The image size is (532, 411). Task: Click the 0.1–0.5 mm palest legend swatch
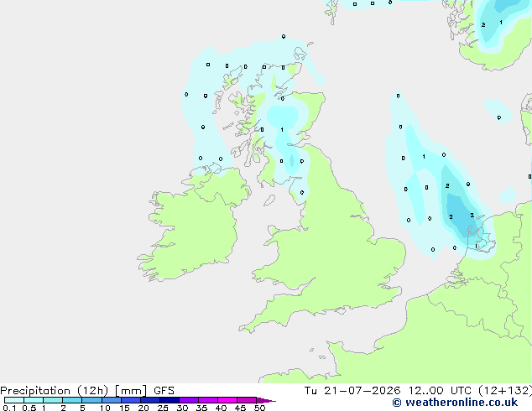point(14,400)
